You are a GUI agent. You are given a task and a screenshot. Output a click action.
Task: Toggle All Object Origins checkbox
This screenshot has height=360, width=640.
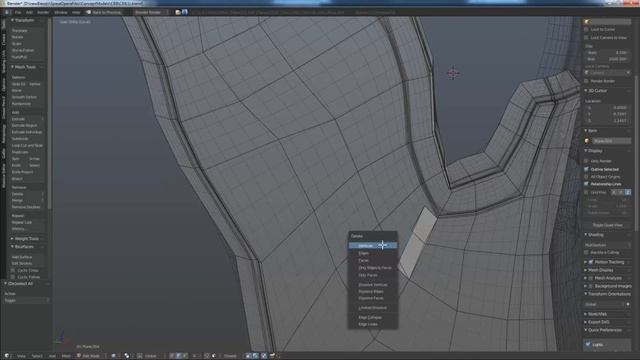(x=587, y=177)
